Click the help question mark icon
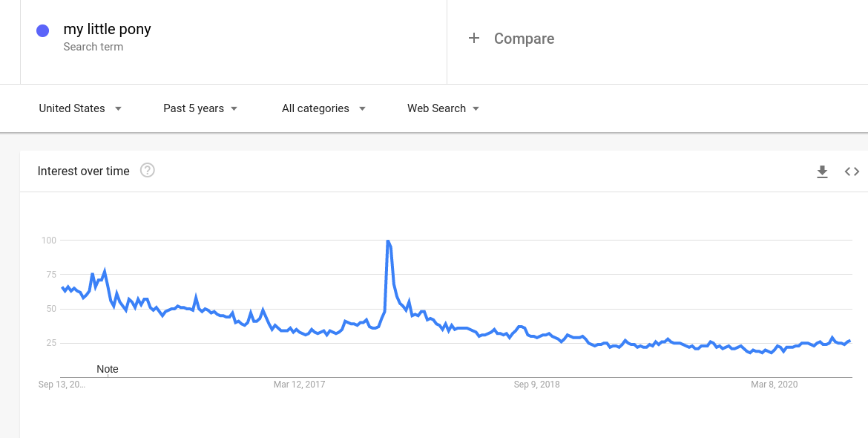The image size is (868, 438). coord(148,171)
